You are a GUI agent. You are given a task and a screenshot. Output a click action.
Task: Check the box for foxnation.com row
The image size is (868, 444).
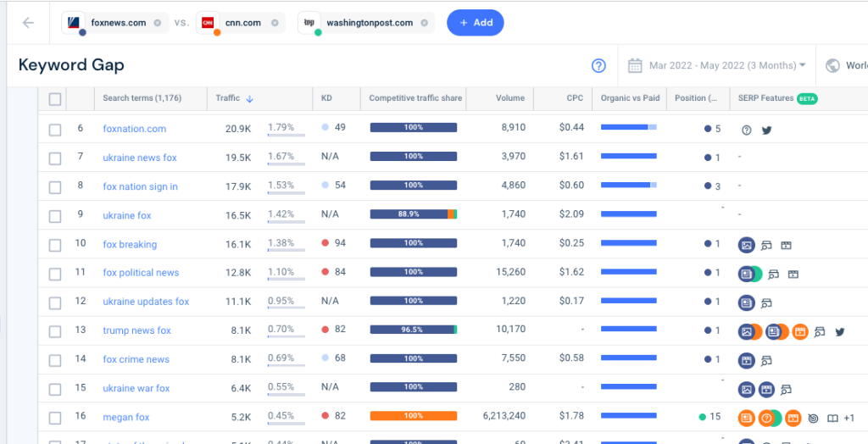tap(55, 130)
